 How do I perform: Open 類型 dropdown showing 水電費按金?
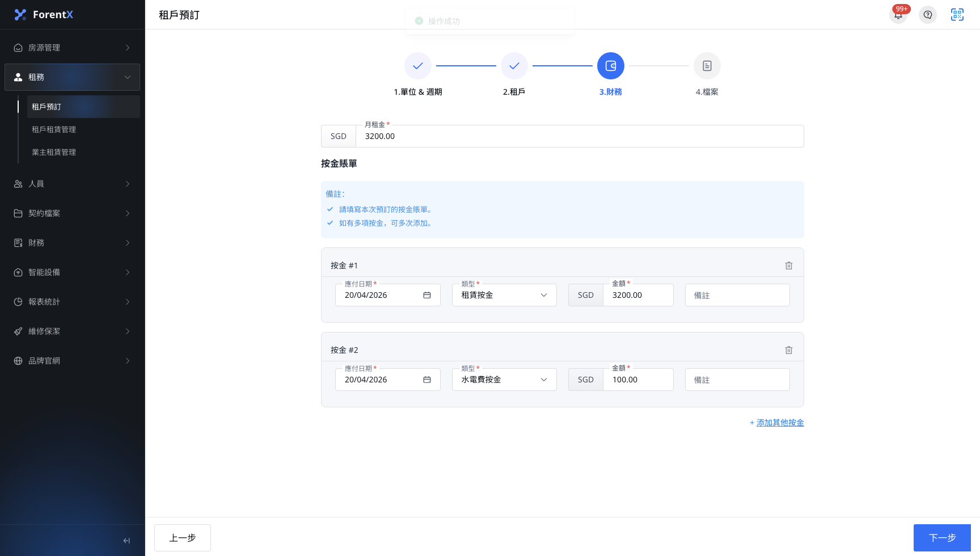coord(504,380)
